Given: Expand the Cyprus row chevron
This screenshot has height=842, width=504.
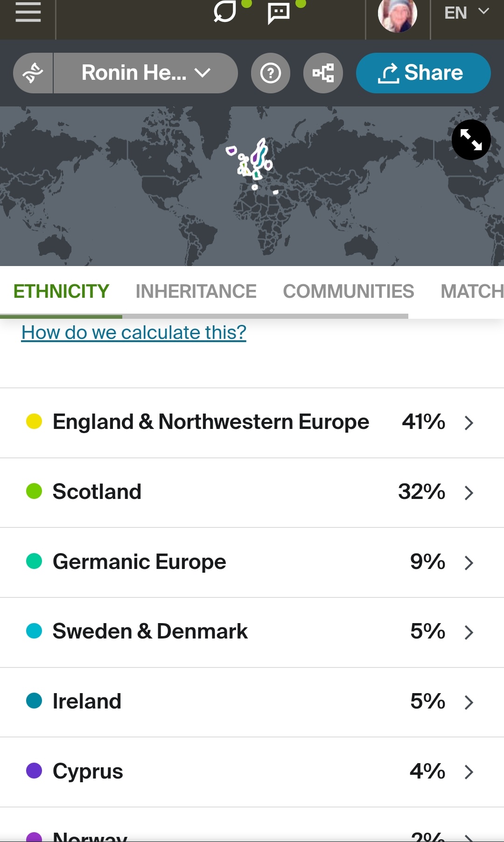Looking at the screenshot, I should 469,772.
